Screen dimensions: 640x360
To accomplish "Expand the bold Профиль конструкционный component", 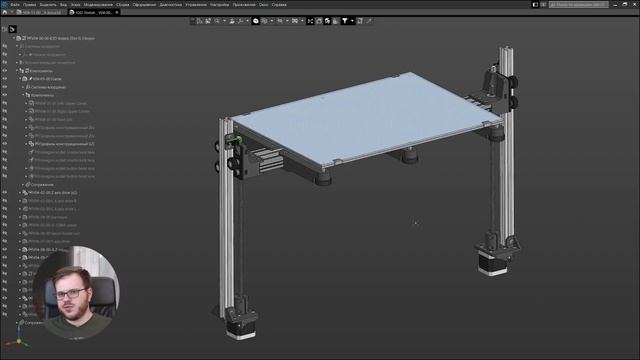I will (x=27, y=144).
